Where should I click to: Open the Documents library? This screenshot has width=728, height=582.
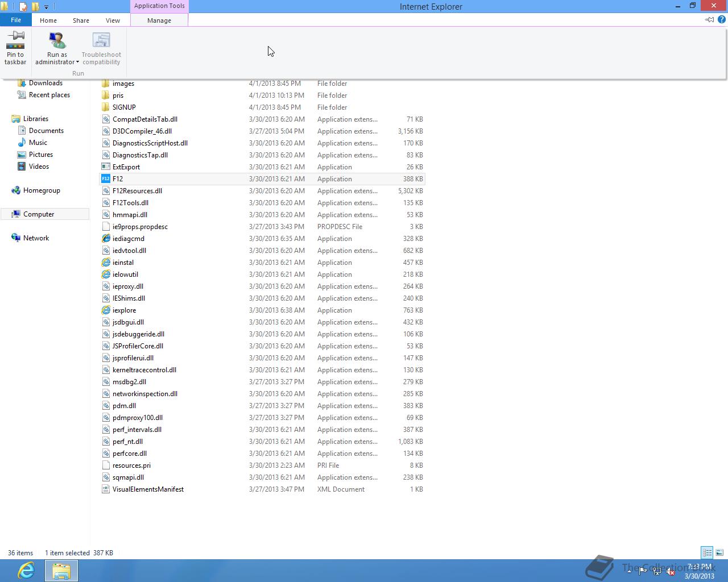(46, 131)
